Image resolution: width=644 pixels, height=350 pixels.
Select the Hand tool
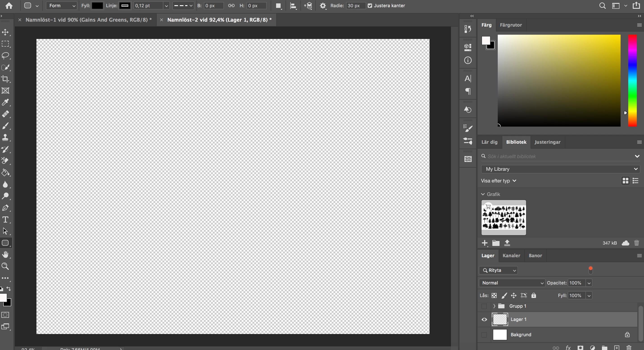tap(5, 255)
